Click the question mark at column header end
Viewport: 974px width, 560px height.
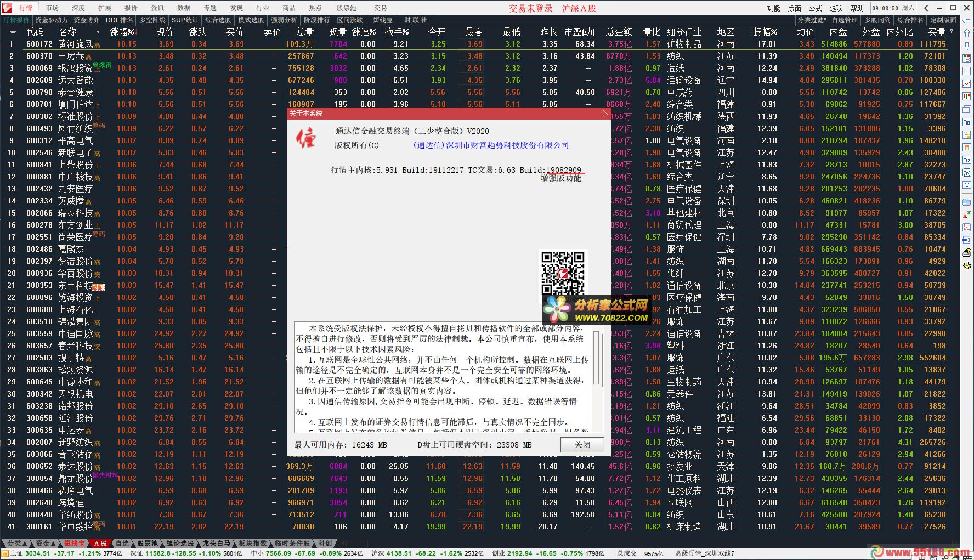pos(952,32)
